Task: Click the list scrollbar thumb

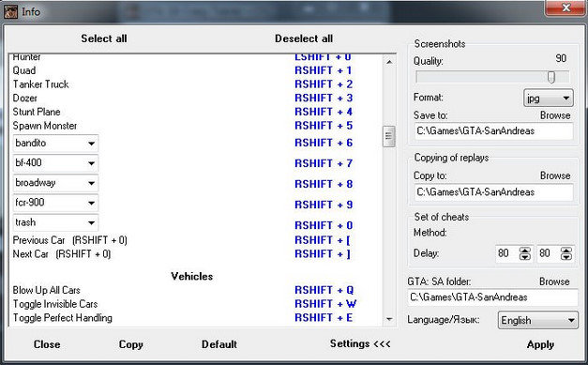Action: (x=389, y=137)
